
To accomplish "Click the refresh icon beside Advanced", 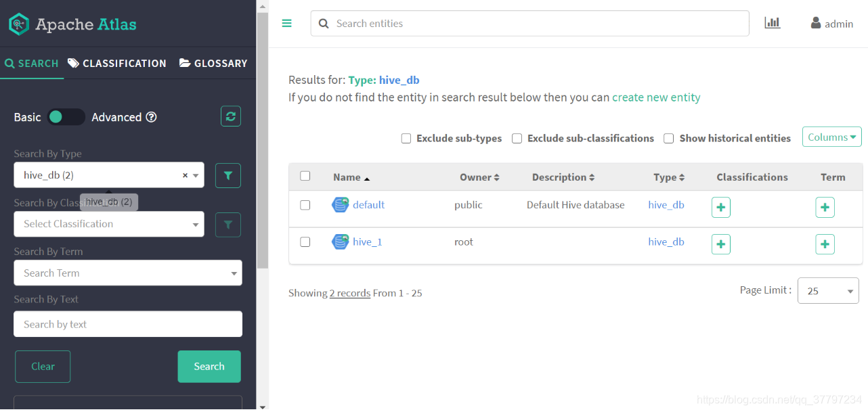I will (x=231, y=116).
